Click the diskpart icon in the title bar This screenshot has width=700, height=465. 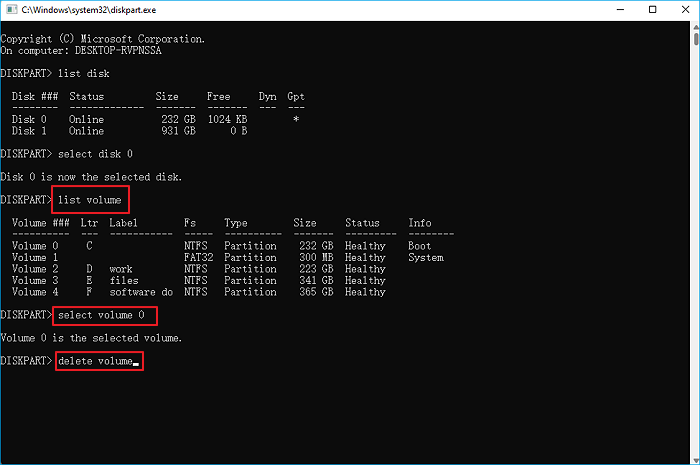tap(10, 9)
